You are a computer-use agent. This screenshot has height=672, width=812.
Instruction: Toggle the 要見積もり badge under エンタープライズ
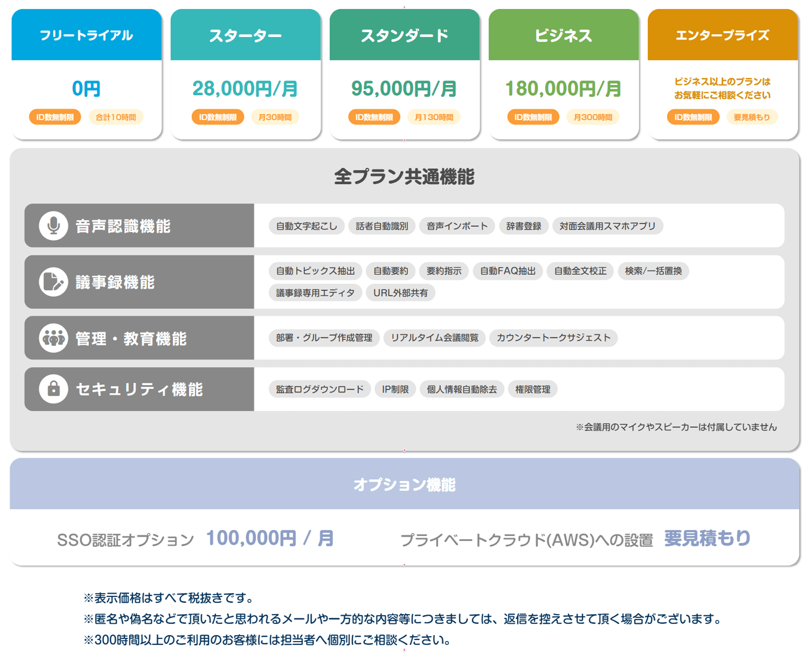[x=752, y=117]
